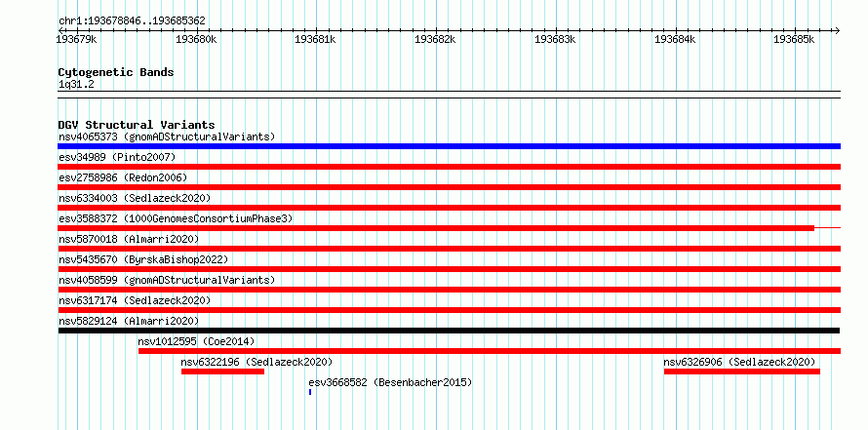Click the 193680k ruler tick label
Image resolution: width=868 pixels, height=430 pixels.
tap(196, 40)
